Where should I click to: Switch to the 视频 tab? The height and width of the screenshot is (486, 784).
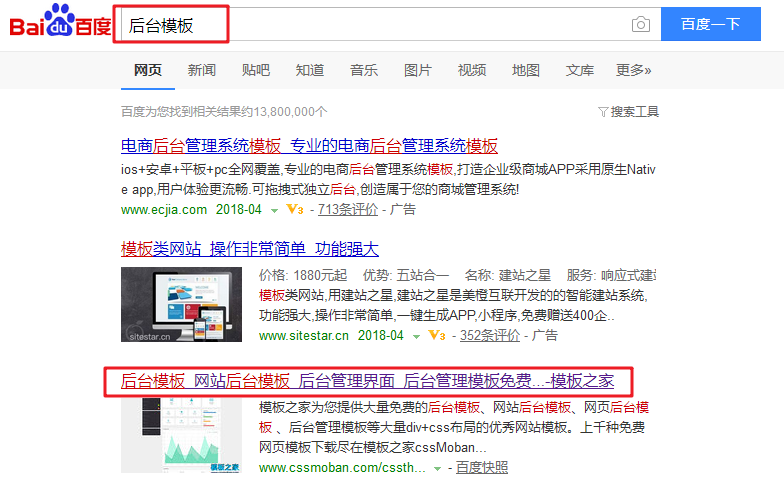click(x=472, y=70)
